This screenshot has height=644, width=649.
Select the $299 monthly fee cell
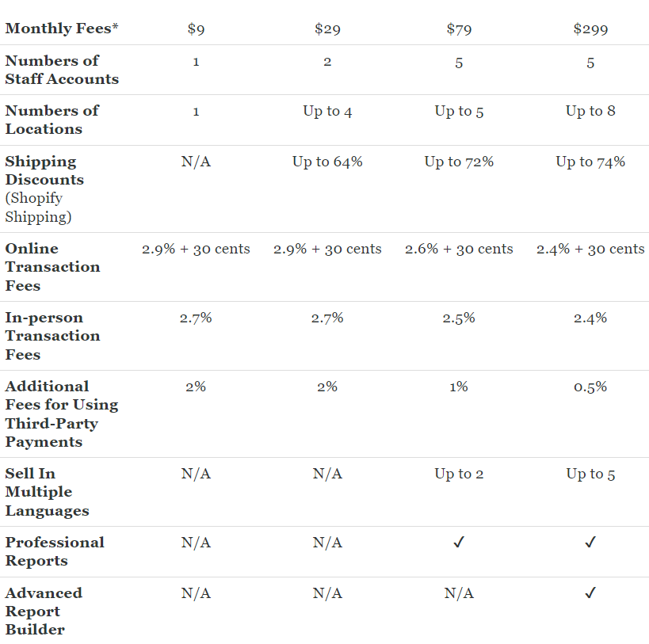590,29
